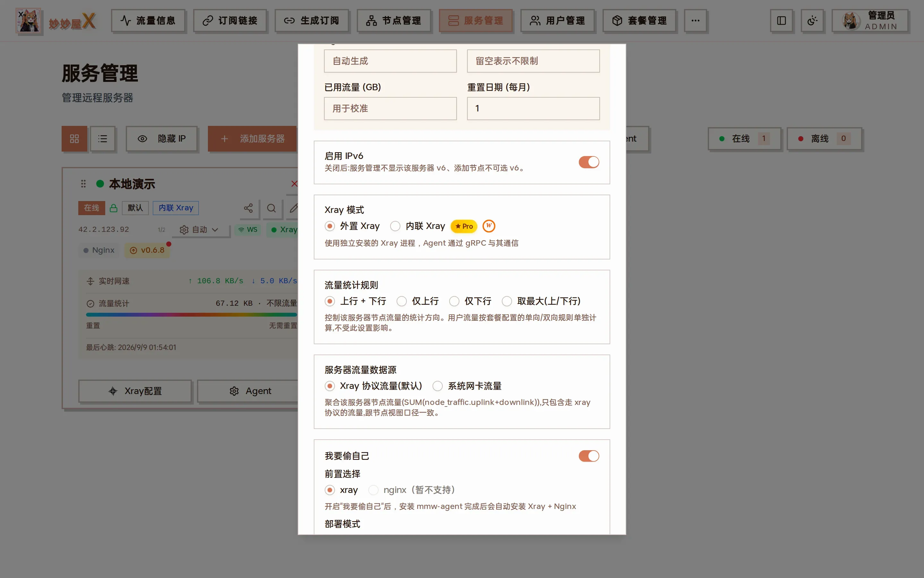The width and height of the screenshot is (924, 578).
Task: Select 仅下行 traffic rule
Action: click(454, 301)
